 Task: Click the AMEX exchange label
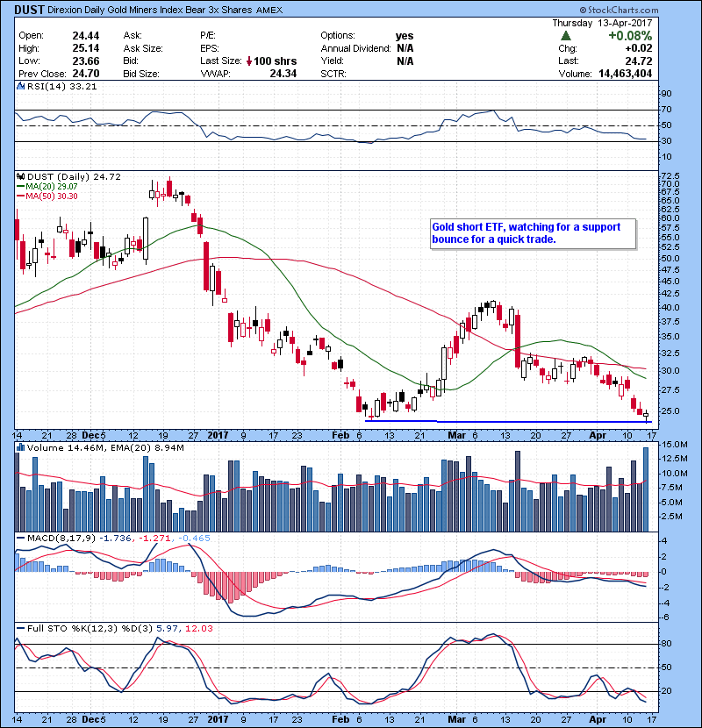coord(269,11)
